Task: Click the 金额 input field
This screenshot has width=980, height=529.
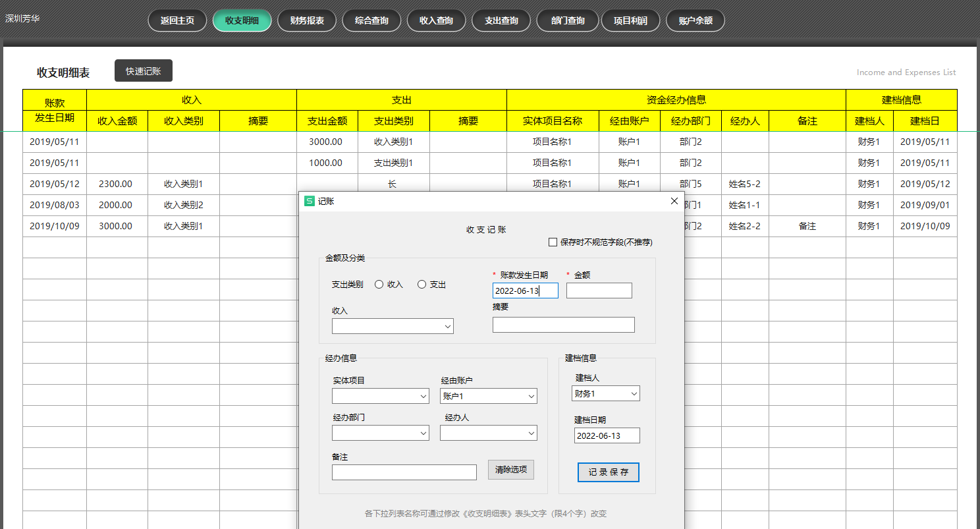Action: point(599,291)
